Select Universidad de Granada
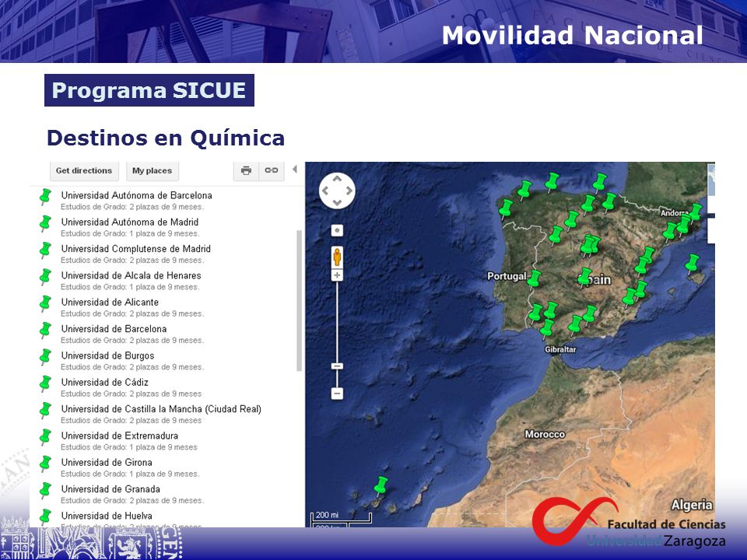 coord(110,488)
